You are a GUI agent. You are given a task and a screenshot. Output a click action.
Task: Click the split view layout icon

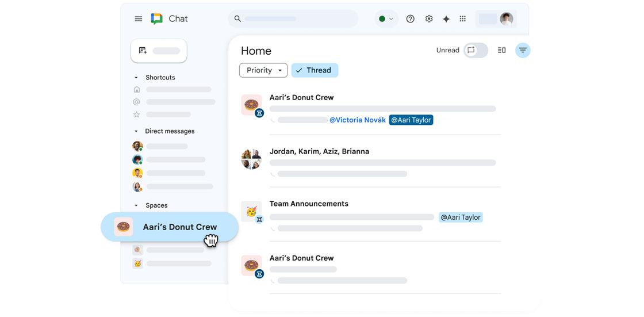pyautogui.click(x=501, y=50)
